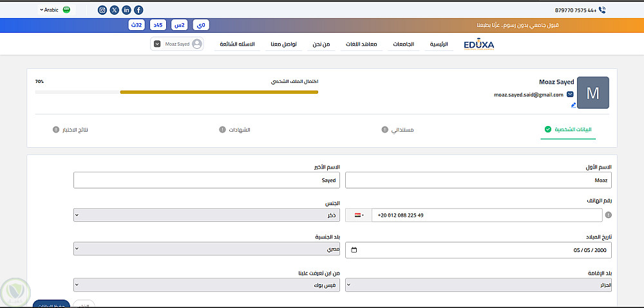This screenshot has height=308, width=644.
Task: Switch to the نتائج الاختبار tab
Action: tap(71, 130)
